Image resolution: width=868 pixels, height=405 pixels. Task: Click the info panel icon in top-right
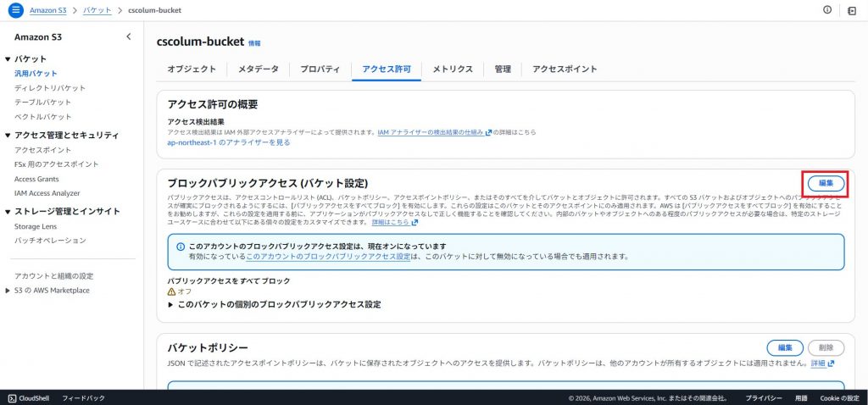pyautogui.click(x=827, y=9)
